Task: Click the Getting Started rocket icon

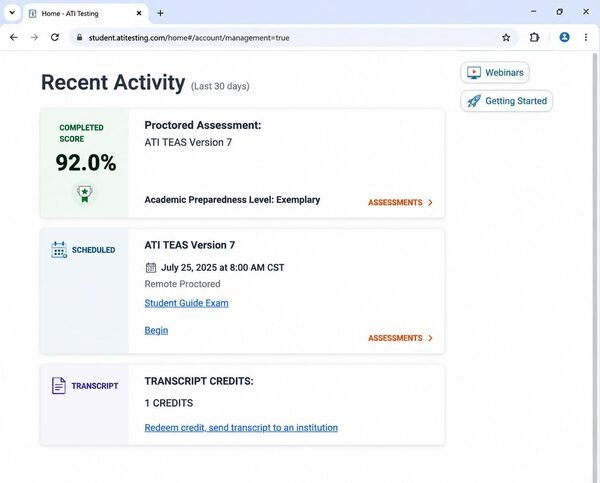Action: click(474, 101)
